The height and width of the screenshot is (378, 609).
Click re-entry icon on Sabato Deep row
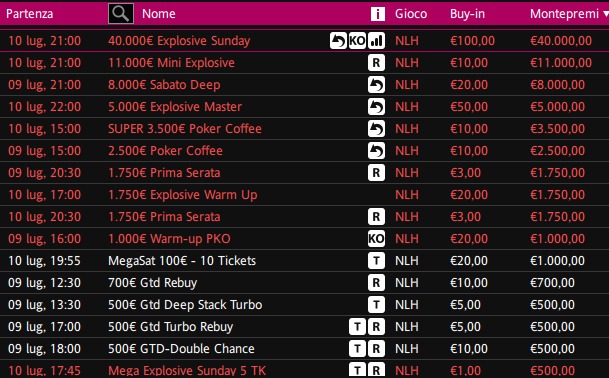[x=376, y=85]
